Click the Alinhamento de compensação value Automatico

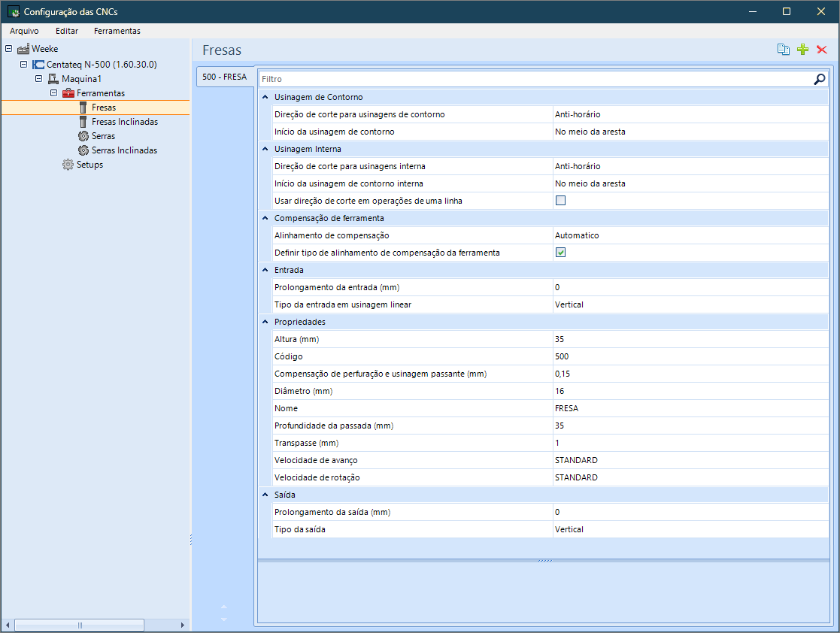click(691, 235)
